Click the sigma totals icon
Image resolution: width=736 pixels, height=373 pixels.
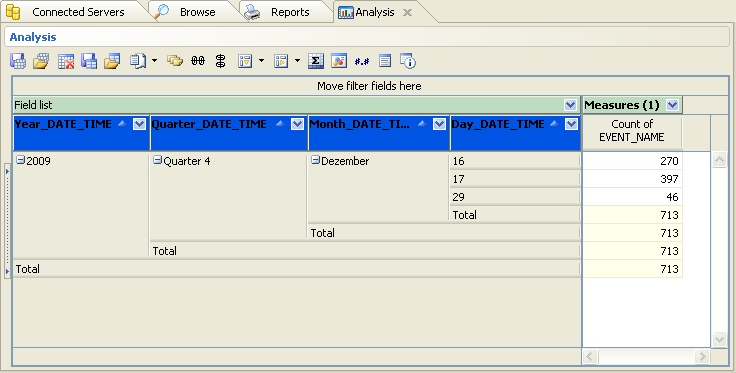tap(316, 61)
